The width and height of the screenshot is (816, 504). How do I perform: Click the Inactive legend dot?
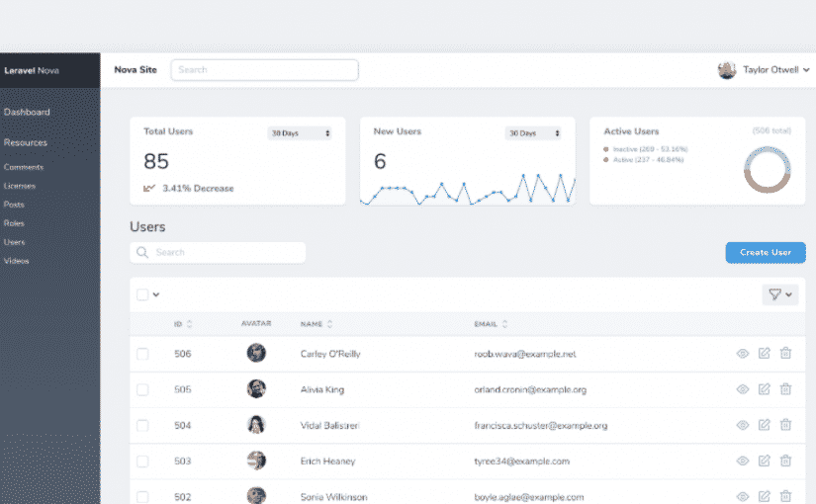coord(605,149)
